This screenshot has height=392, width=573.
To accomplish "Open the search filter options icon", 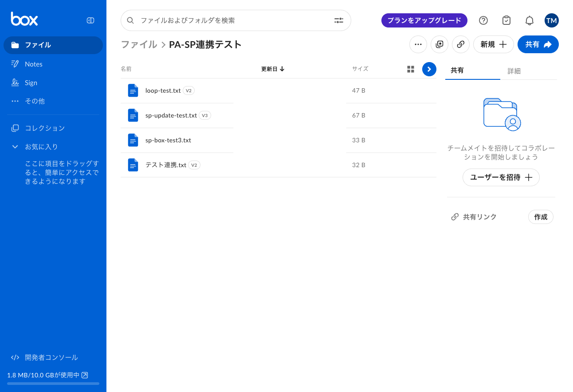I will (x=339, y=20).
